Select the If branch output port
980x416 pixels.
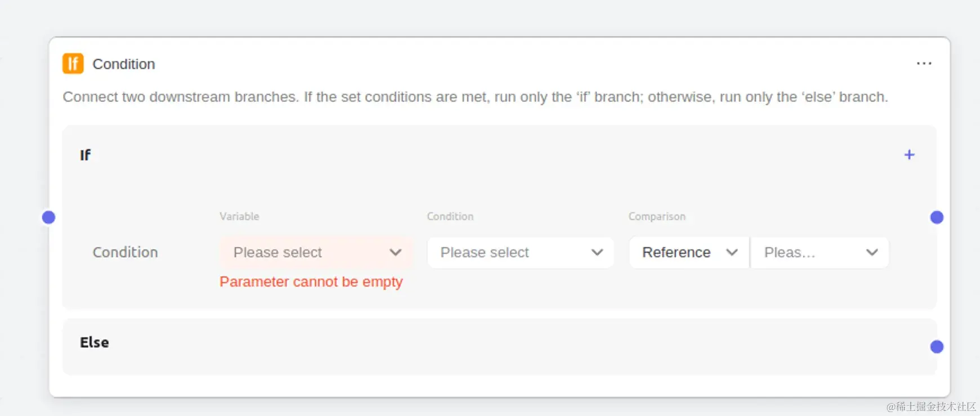(937, 217)
